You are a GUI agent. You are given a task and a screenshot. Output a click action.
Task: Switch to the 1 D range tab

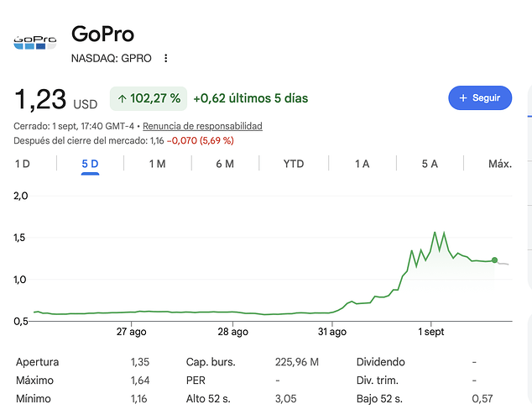23,164
